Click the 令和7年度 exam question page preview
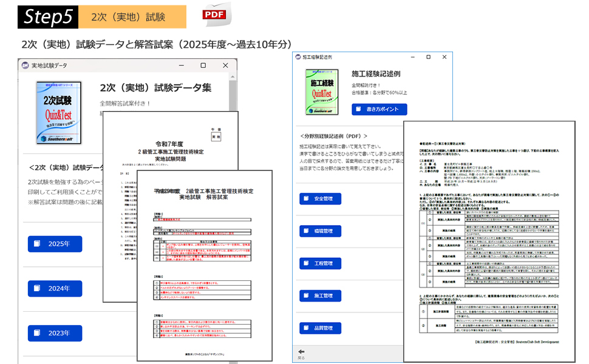This screenshot has width=589, height=364. 170,141
